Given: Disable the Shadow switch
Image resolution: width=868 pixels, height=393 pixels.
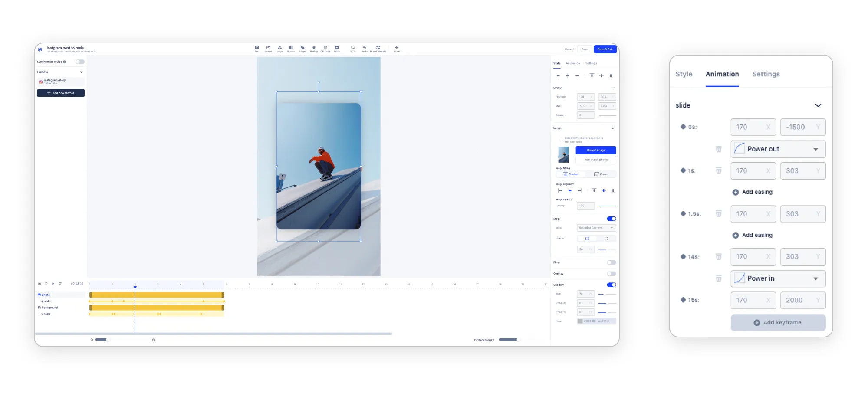Looking at the screenshot, I should pos(612,285).
